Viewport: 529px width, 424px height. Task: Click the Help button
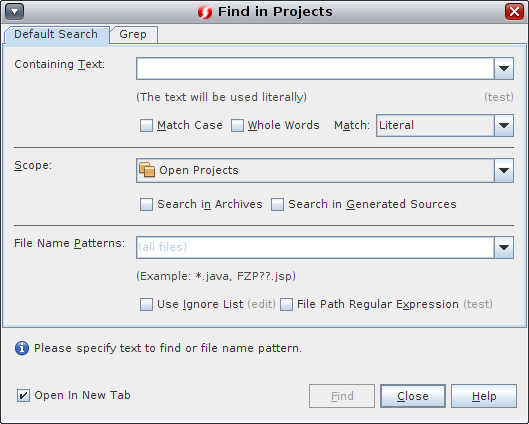484,396
